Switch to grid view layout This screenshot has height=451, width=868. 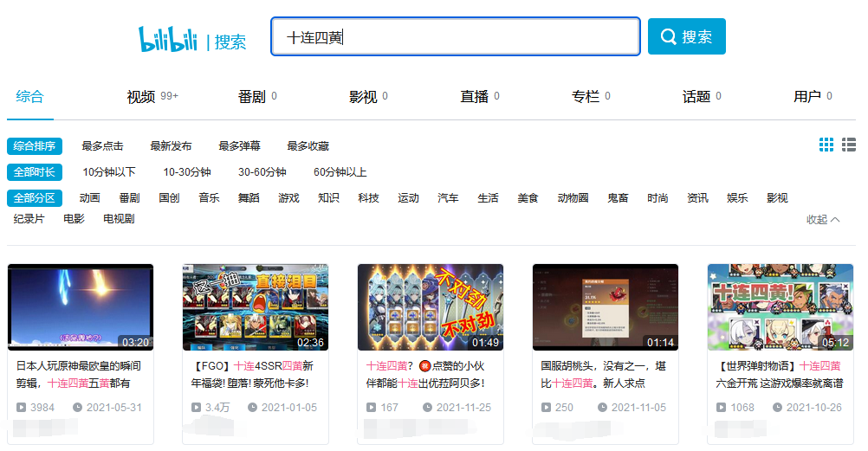pos(826,145)
